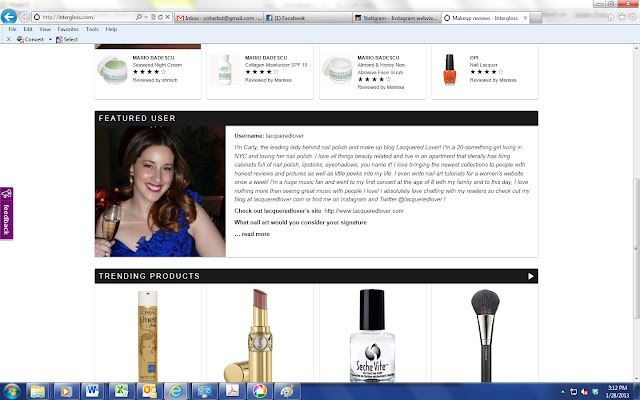Click the Seaweed Night Cream star rating

click(x=149, y=72)
